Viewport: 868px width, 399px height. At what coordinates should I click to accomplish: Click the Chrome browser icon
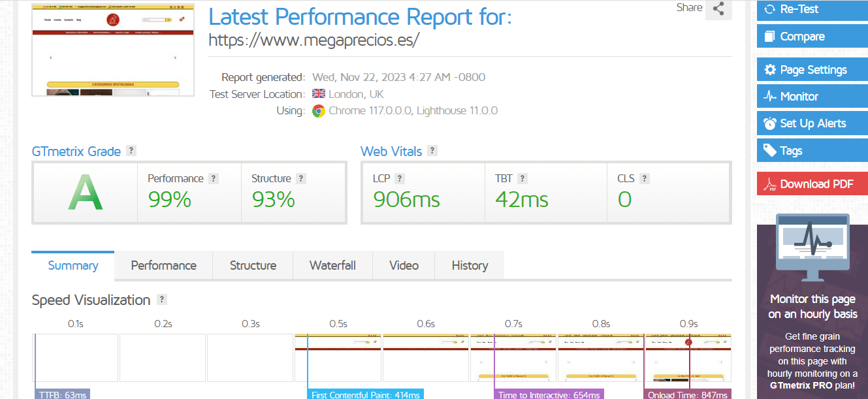[319, 111]
